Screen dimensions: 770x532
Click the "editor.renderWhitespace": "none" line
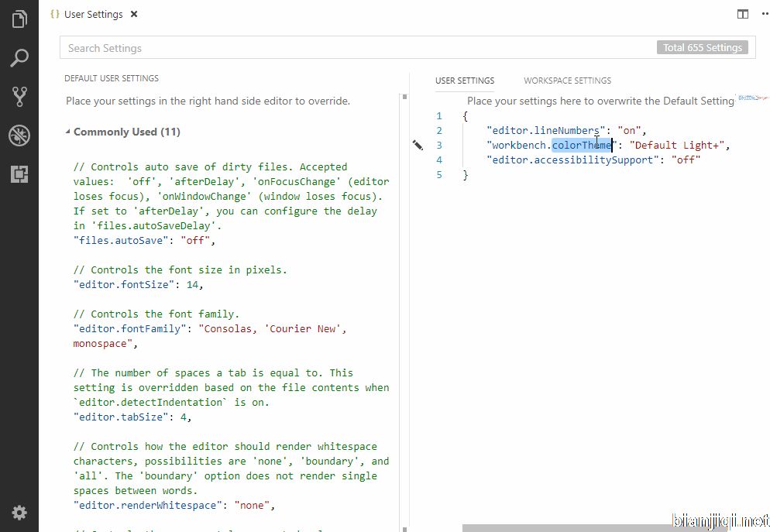pos(174,506)
